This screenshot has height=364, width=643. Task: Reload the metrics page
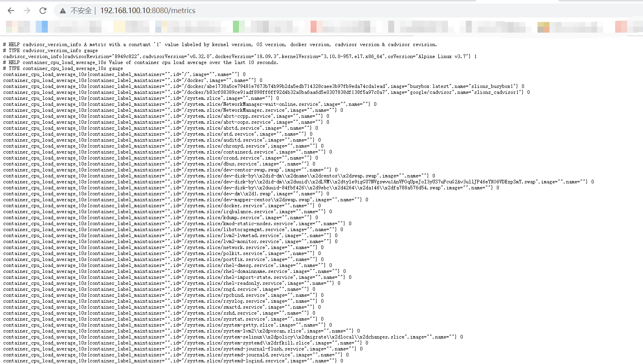[x=42, y=11]
